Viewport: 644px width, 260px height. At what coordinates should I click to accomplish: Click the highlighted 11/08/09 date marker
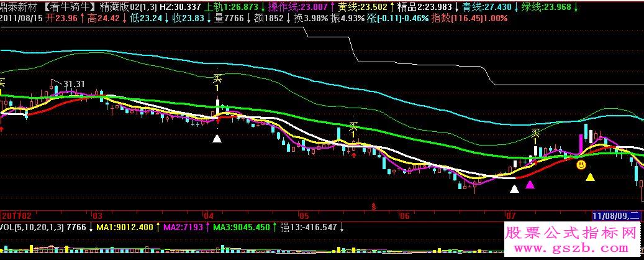[616, 215]
